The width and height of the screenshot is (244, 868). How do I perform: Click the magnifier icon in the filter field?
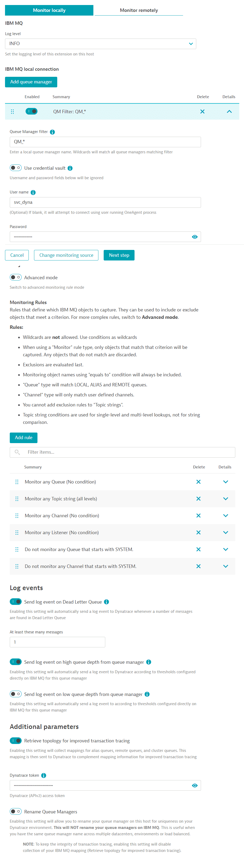pos(17,452)
